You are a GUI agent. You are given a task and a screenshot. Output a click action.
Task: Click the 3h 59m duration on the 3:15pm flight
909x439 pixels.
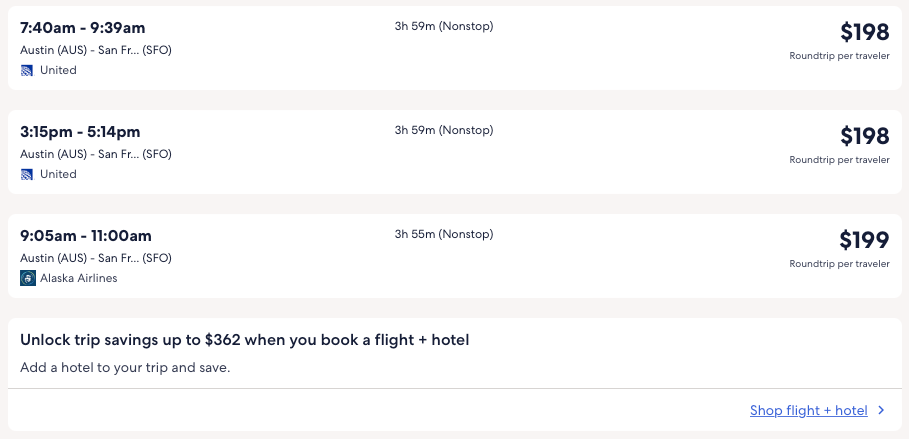click(x=444, y=130)
